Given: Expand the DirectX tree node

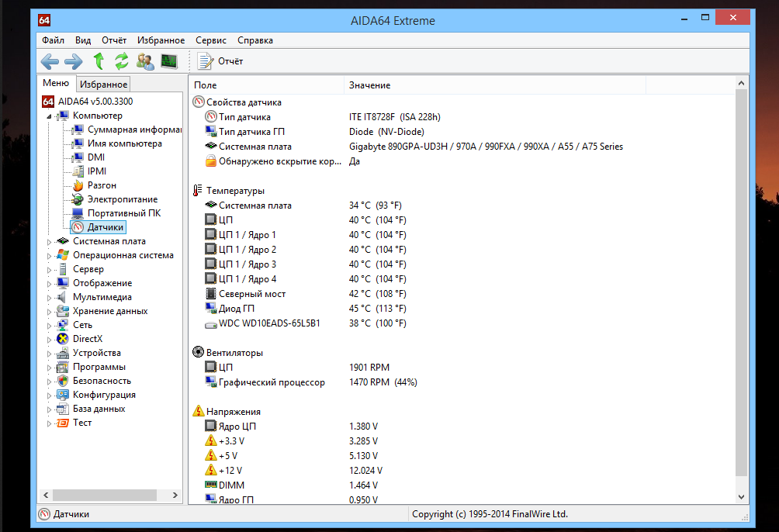Looking at the screenshot, I should click(49, 340).
